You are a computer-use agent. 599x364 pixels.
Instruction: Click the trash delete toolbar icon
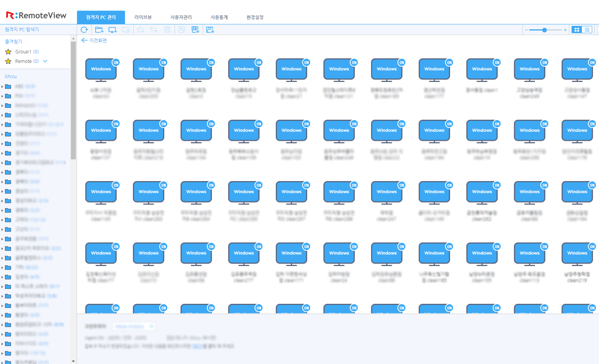pyautogui.click(x=167, y=30)
